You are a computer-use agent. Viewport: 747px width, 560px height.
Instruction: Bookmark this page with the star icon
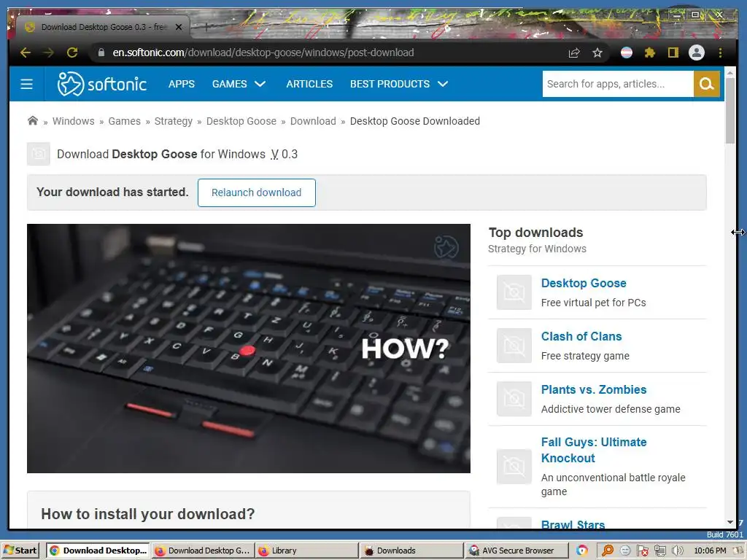(597, 52)
